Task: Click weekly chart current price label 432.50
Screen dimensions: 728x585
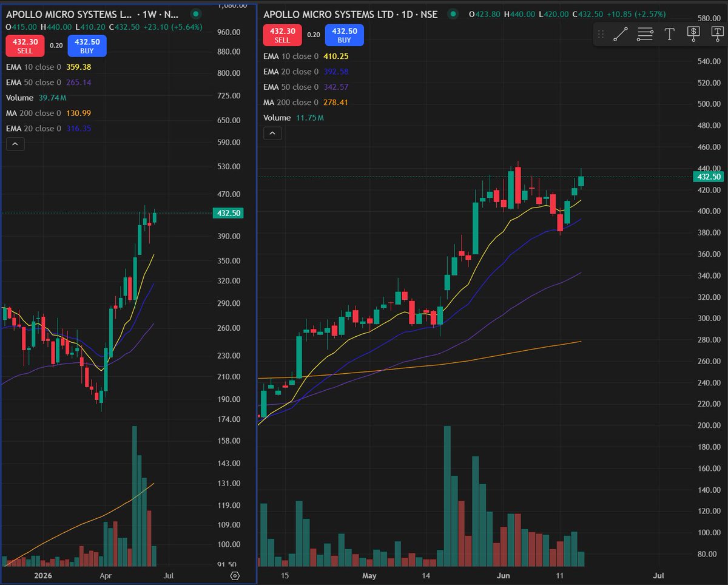Action: 229,213
